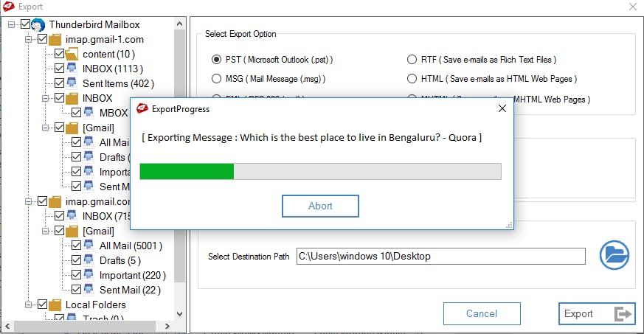644x334 pixels.
Task: Select the Important (220) tree item
Action: pyautogui.click(x=132, y=275)
